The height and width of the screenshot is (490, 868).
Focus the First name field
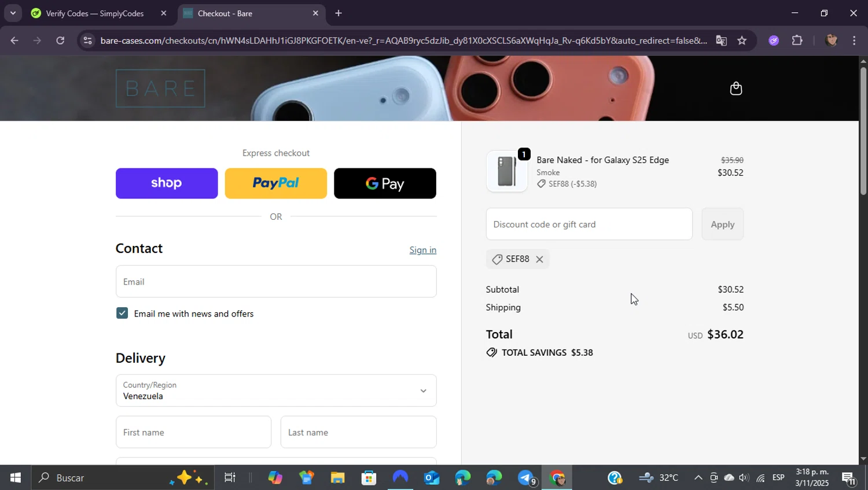click(193, 432)
